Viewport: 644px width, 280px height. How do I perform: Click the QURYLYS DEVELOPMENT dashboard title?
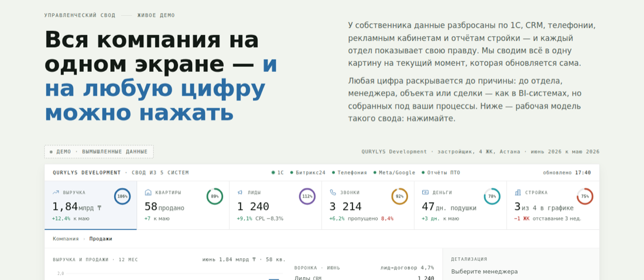click(x=87, y=172)
